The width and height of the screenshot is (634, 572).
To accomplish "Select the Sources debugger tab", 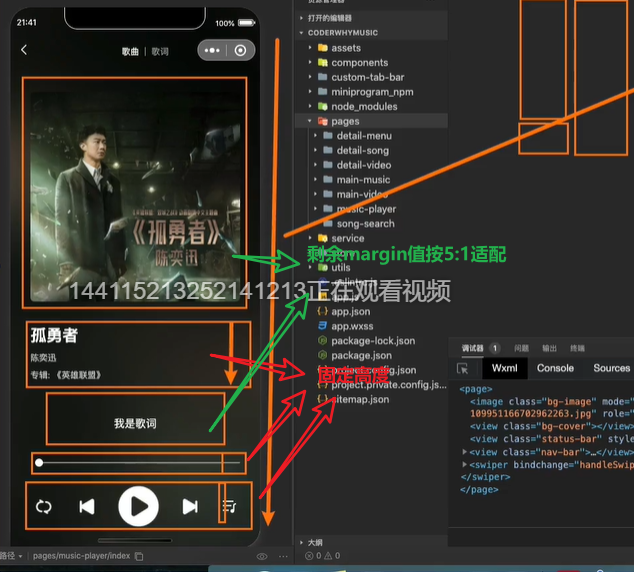I will pos(611,368).
